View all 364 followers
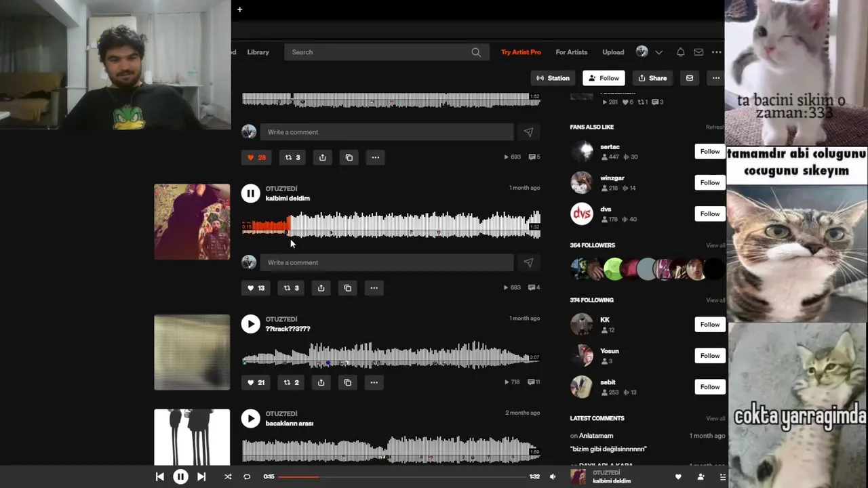The image size is (868, 488). click(x=715, y=245)
